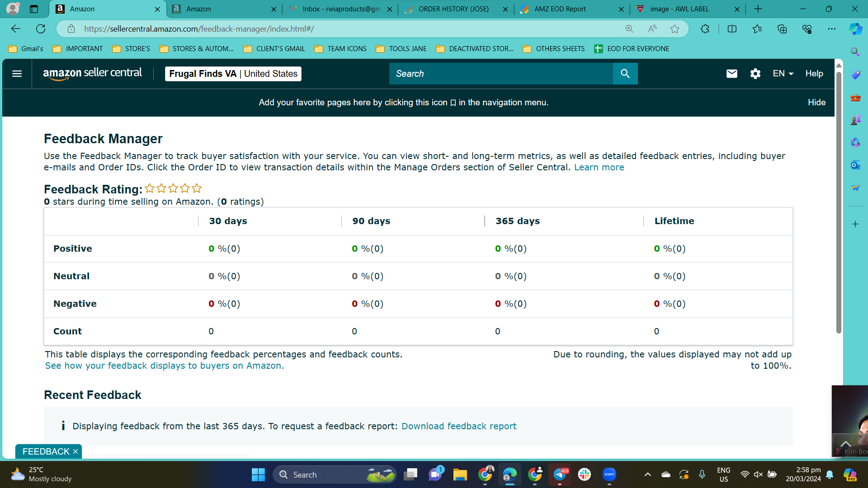Click the page vertical scrollbar
Screen dimensions: 868x488
(x=839, y=203)
